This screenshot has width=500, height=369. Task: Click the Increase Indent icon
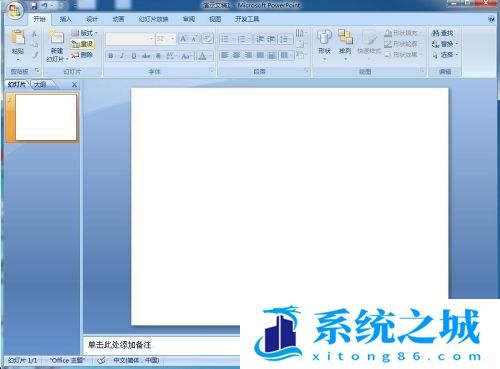tap(271, 39)
